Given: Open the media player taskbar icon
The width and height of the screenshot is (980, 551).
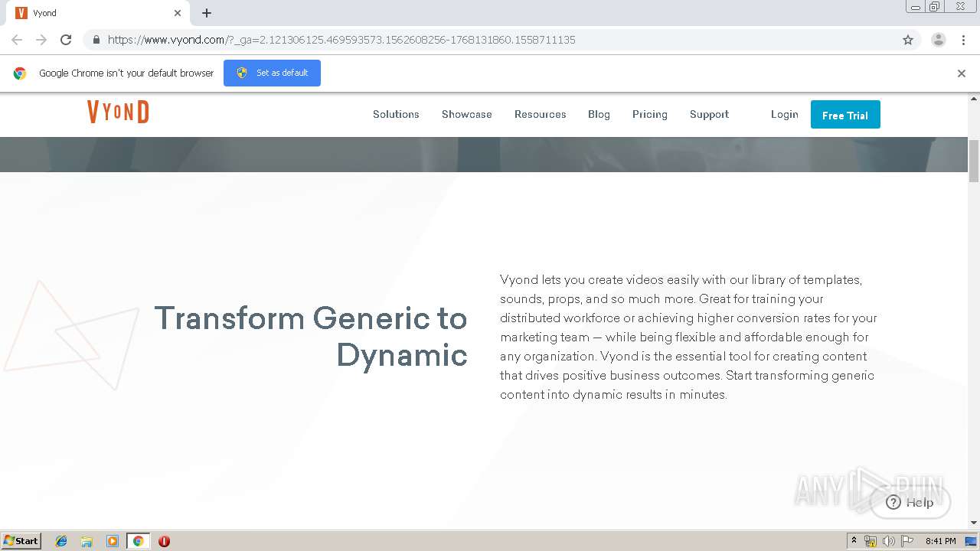Looking at the screenshot, I should [113, 541].
